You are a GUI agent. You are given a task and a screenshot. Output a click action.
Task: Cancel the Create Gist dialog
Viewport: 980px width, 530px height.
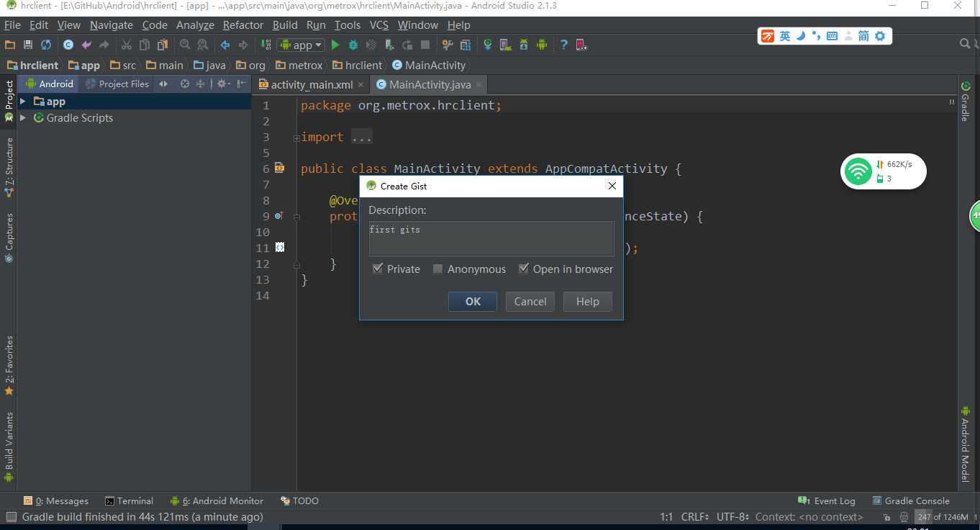(530, 301)
